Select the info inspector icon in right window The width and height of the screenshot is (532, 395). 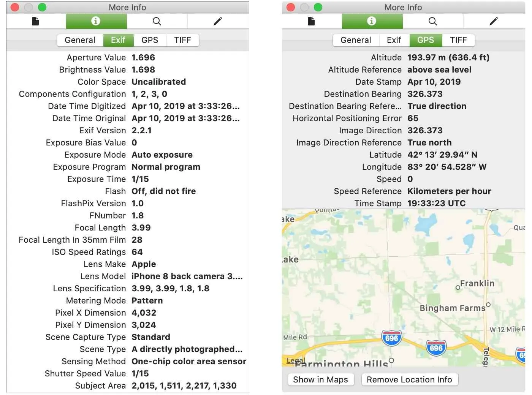372,21
